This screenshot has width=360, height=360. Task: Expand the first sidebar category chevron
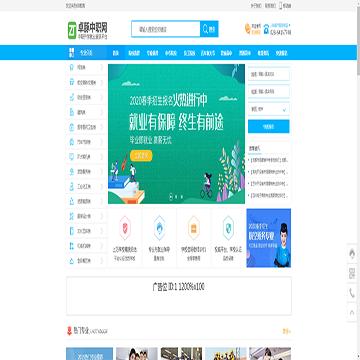click(102, 68)
